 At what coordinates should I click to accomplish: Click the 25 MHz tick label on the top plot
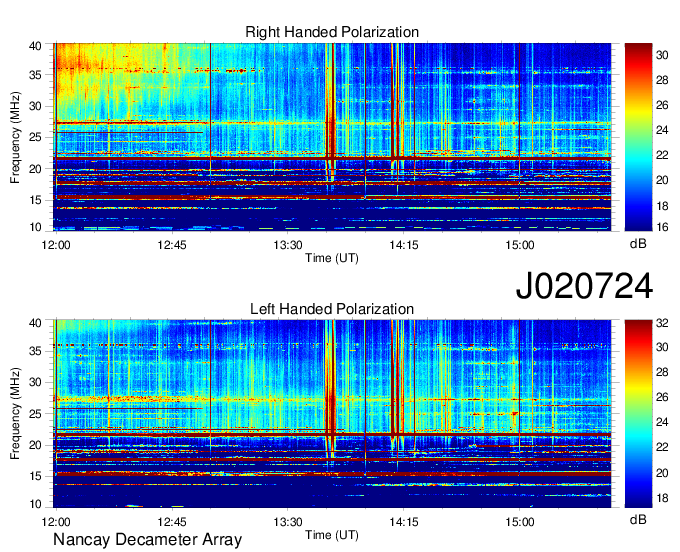click(35, 137)
